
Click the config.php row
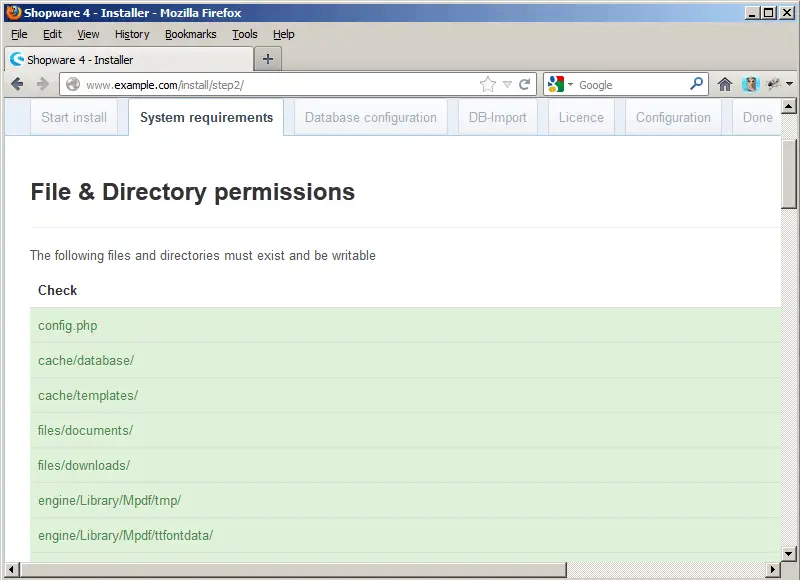(405, 325)
